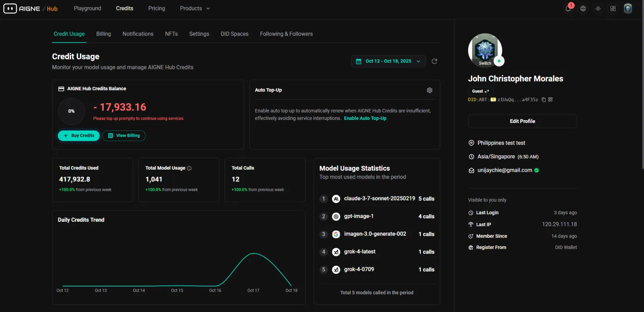Image resolution: width=644 pixels, height=312 pixels.
Task: Click the gpt-image-1 model icon
Action: (x=336, y=216)
